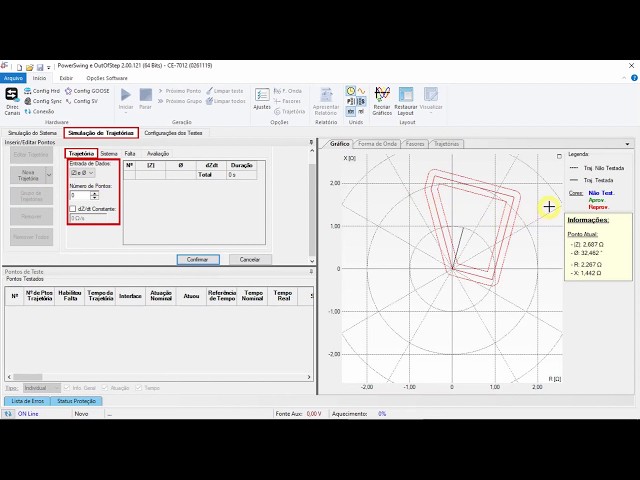Click the Visualizar layout icon
This screenshot has width=640, height=480.
pos(431,100)
